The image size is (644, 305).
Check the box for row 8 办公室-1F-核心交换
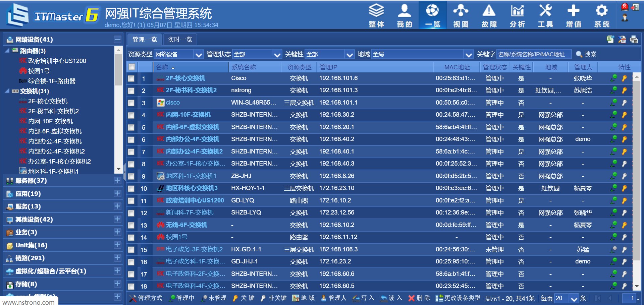point(131,164)
